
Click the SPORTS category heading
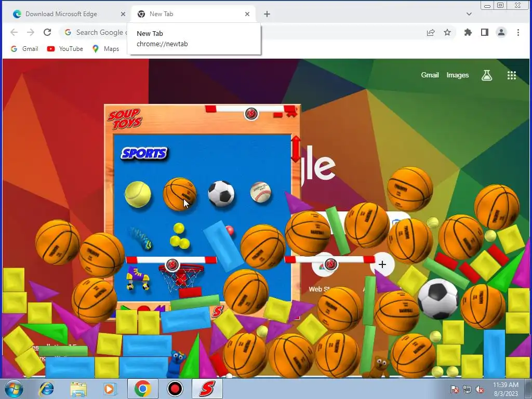[144, 153]
